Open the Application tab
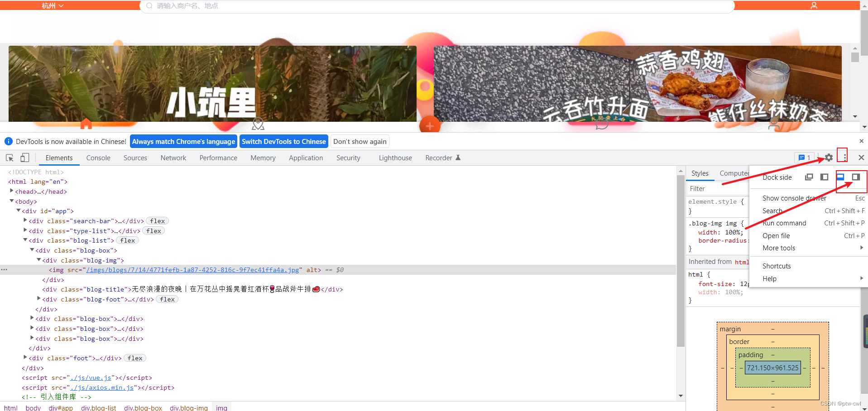 (x=306, y=158)
